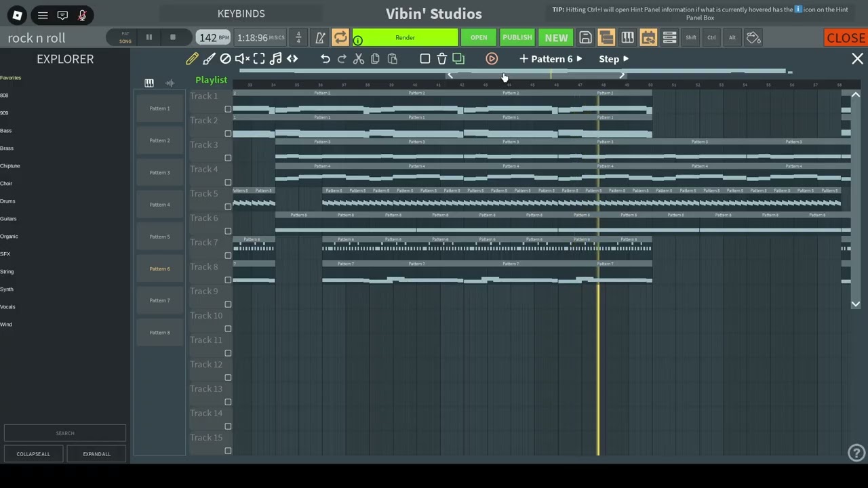Image resolution: width=868 pixels, height=488 pixels.
Task: Toggle the metronome icon
Action: pos(320,38)
